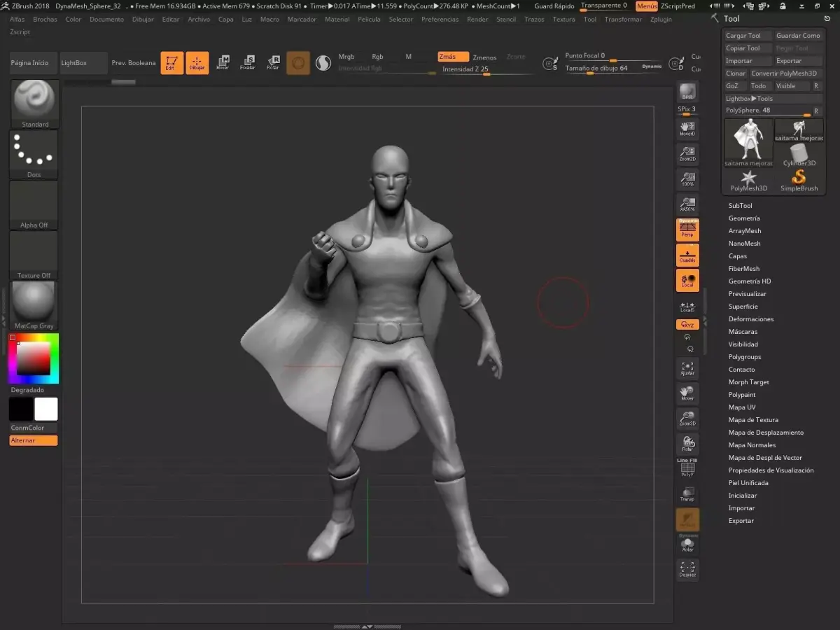Image resolution: width=840 pixels, height=630 pixels.
Task: Click the LocalS symmetry icon
Action: coord(687,306)
